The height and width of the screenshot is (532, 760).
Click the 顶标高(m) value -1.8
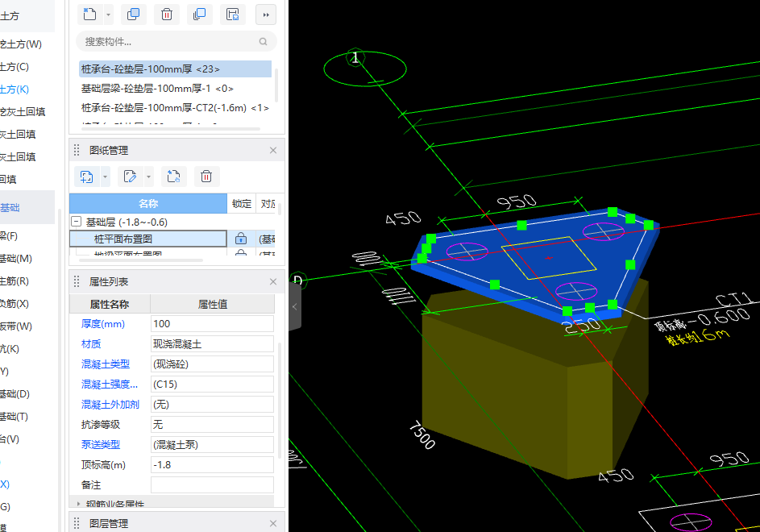pyautogui.click(x=212, y=464)
